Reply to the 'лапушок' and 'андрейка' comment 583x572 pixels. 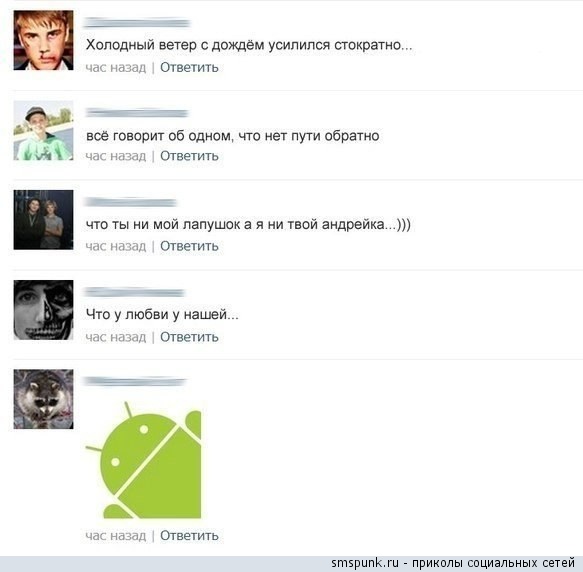pos(189,246)
